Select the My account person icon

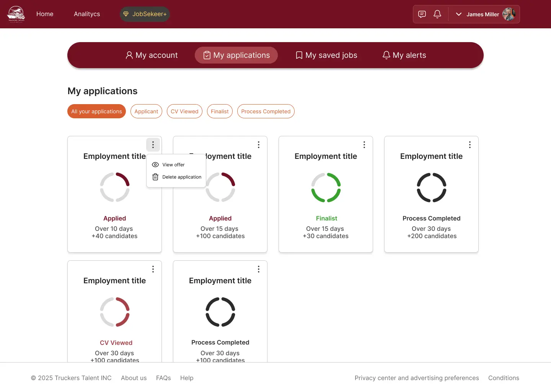pos(129,55)
